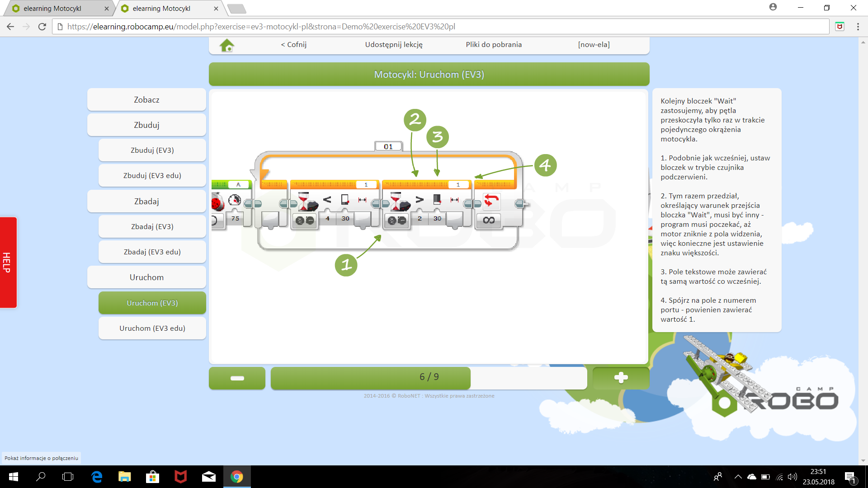Viewport: 868px width, 488px height.
Task: Open the Chrome three-dot menu
Action: (x=858, y=27)
